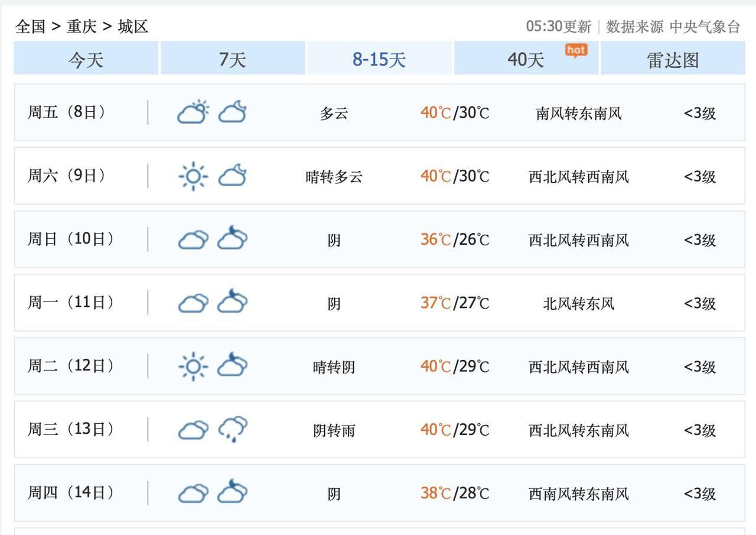Click the orange hot badge
Image resolution: width=756 pixels, height=535 pixels.
click(576, 51)
